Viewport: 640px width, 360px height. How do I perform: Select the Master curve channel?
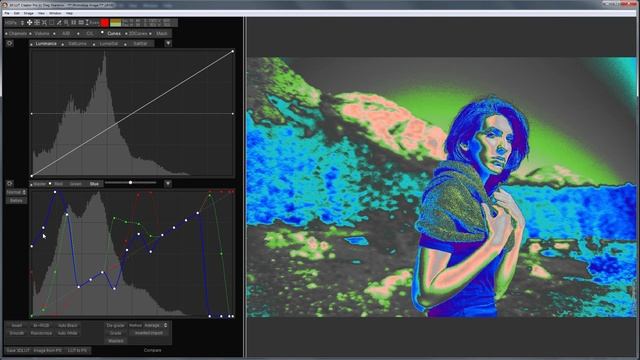click(40, 184)
